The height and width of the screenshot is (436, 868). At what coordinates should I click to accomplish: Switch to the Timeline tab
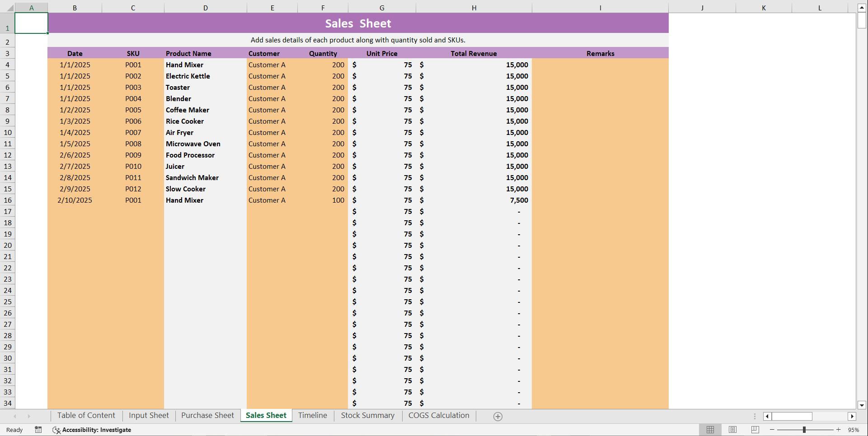tap(312, 415)
